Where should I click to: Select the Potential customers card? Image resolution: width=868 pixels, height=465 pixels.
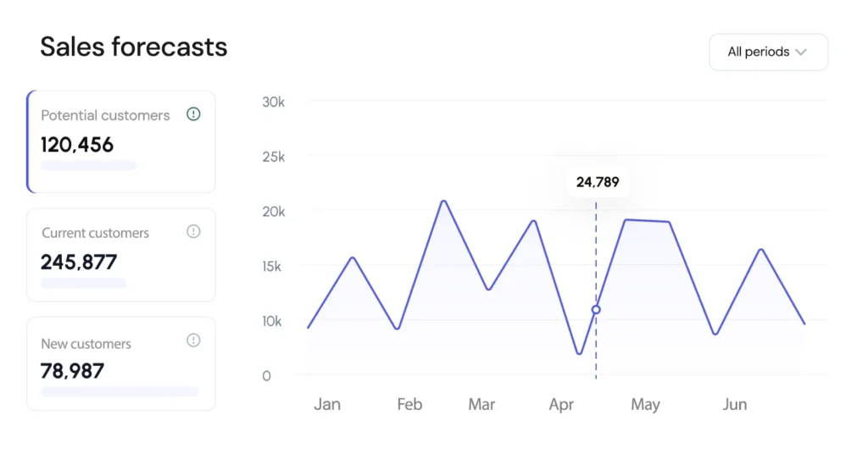pyautogui.click(x=121, y=141)
